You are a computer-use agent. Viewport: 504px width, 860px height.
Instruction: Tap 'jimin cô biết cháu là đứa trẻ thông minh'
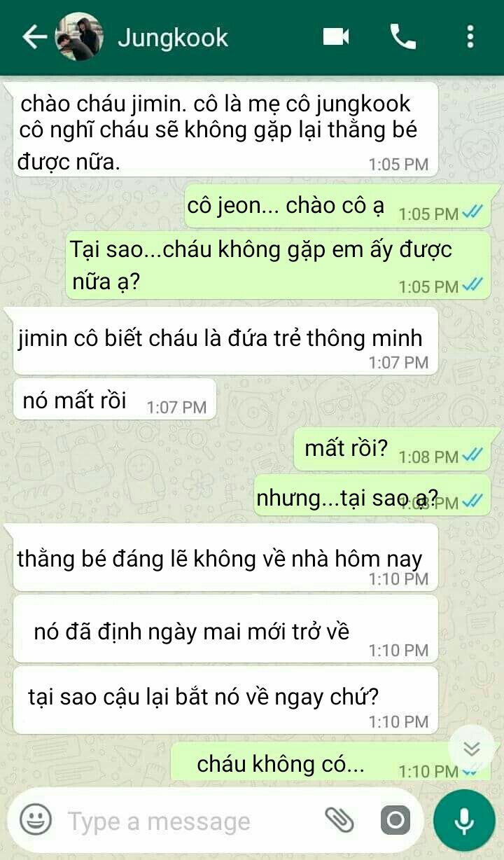[226, 340]
